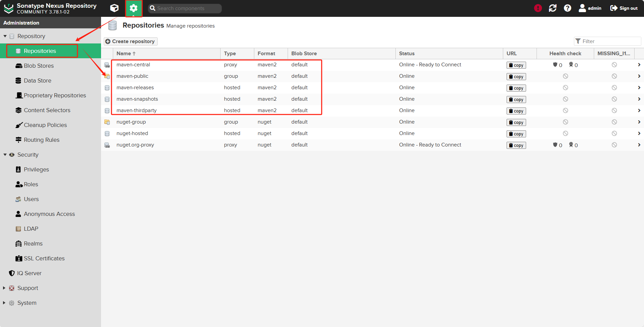Open Data Store in the sidebar
This screenshot has height=327, width=644.
coord(51,80)
